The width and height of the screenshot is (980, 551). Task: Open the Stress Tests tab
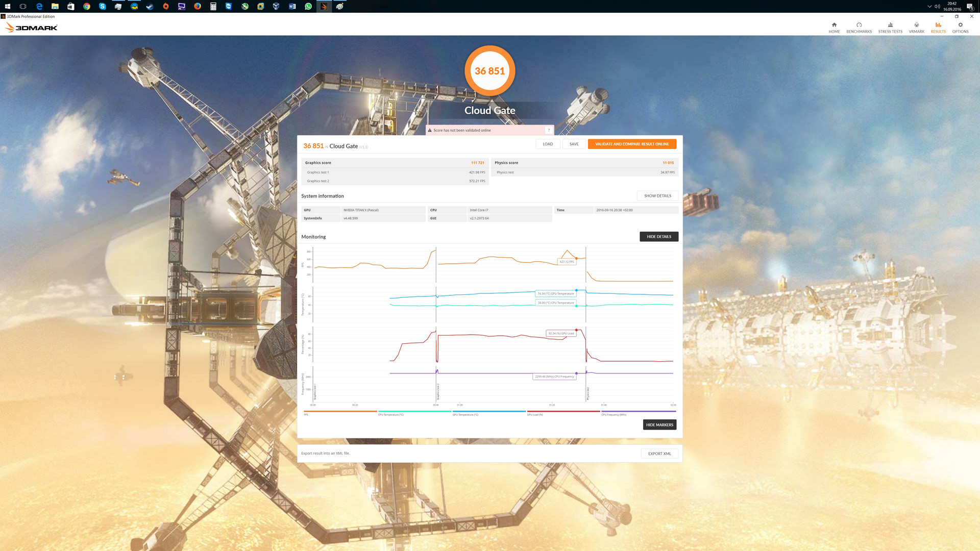[890, 28]
